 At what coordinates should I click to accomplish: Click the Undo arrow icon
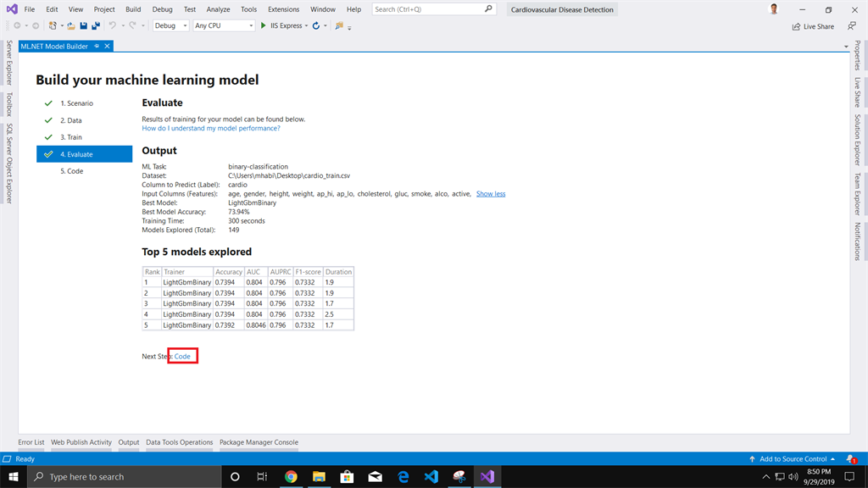[x=113, y=25]
